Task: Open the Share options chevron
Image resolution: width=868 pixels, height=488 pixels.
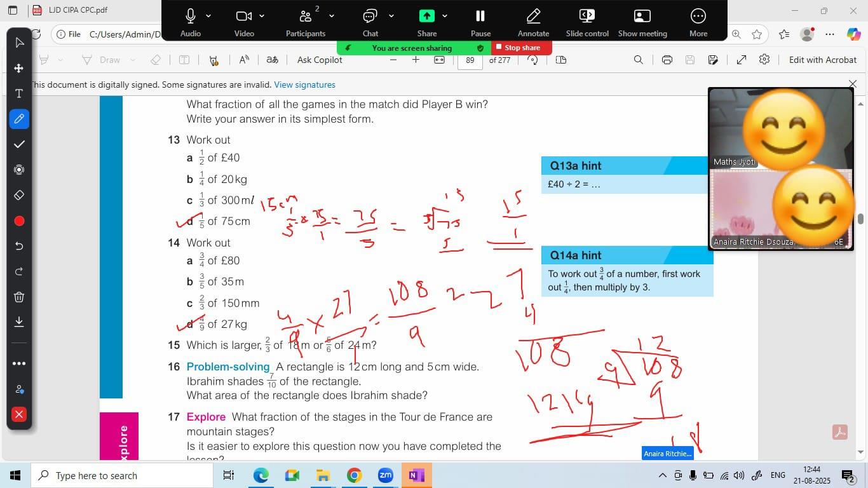Action: (x=445, y=17)
